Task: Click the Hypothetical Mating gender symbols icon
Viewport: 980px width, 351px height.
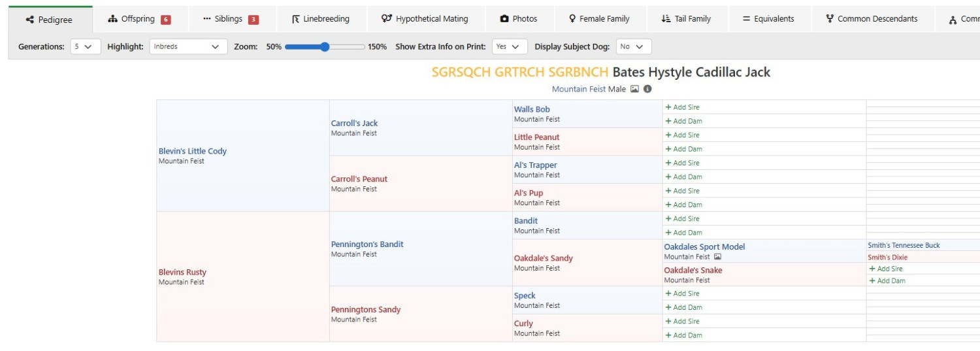Action: click(387, 19)
